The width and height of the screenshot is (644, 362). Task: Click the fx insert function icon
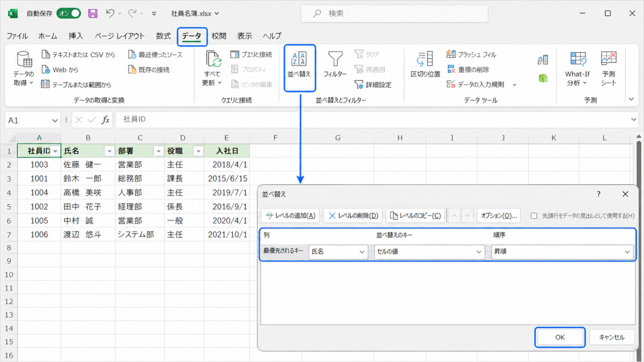(105, 120)
